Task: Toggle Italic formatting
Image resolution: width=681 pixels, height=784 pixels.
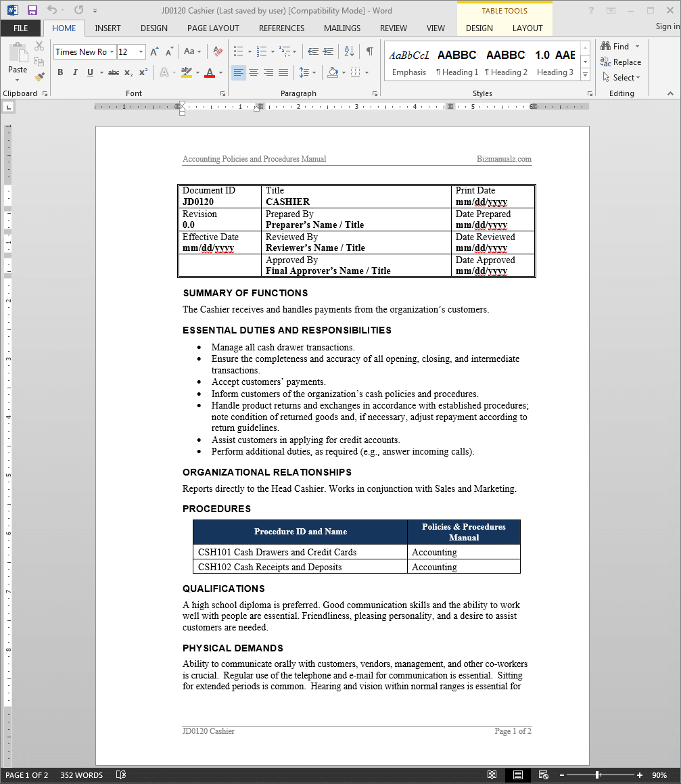Action: tap(75, 73)
